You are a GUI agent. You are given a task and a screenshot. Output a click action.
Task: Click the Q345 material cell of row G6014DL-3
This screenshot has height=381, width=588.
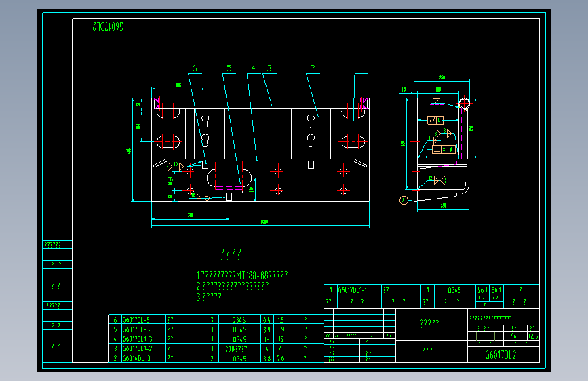coord(239,359)
